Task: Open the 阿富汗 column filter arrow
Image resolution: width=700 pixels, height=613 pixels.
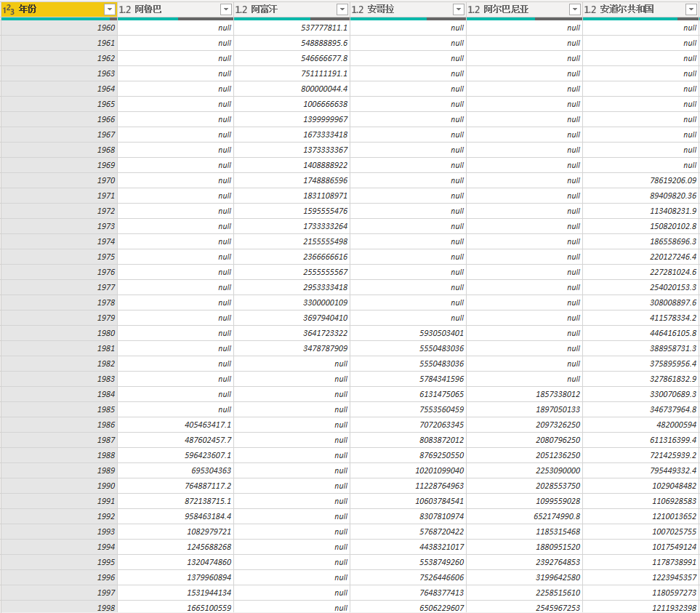Action: (342, 9)
